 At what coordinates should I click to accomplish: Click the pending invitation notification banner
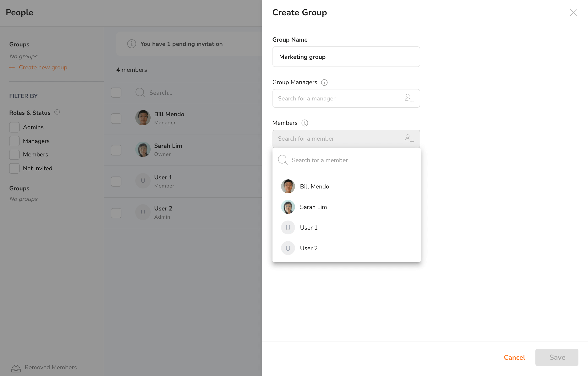coord(181,44)
